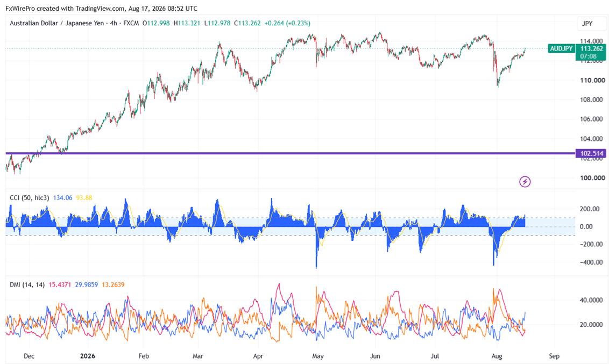Click the AUDJPY price label tag

tap(561, 48)
